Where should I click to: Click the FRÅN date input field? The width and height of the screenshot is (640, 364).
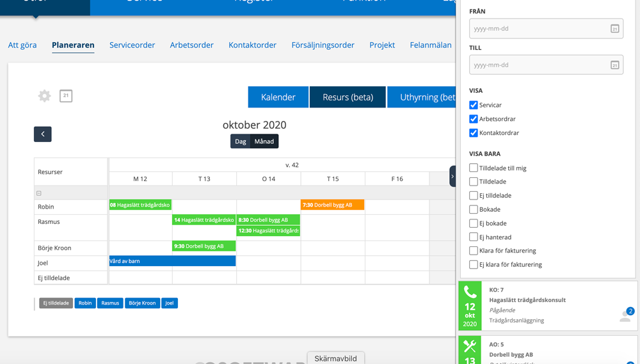[x=546, y=29]
